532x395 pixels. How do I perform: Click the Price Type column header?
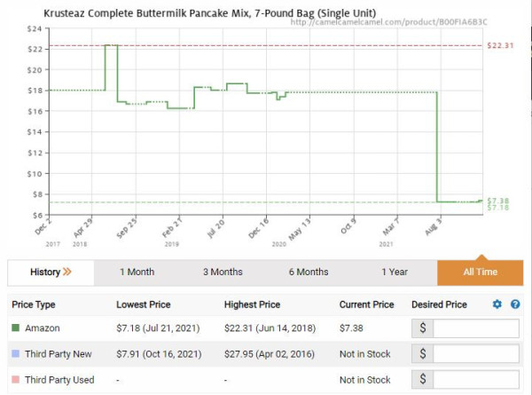34,304
